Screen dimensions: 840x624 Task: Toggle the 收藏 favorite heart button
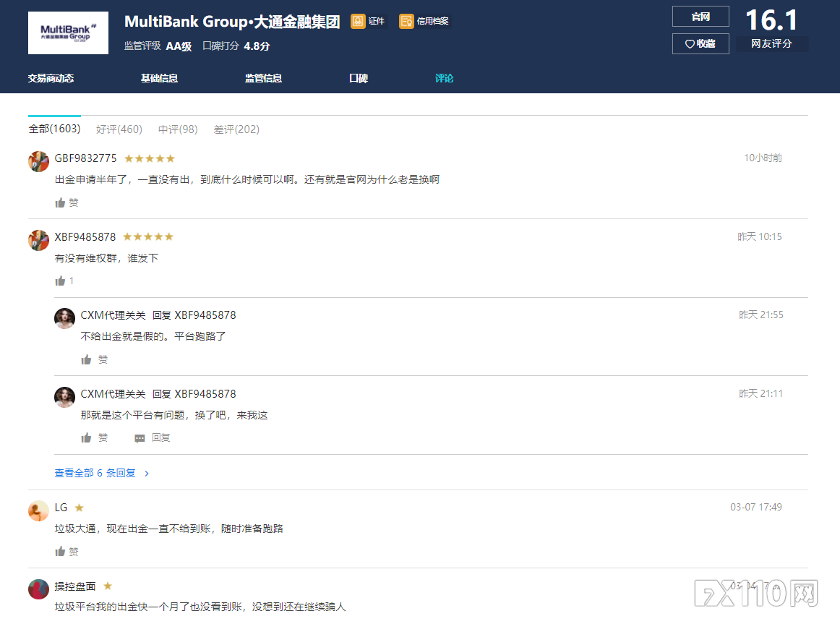pyautogui.click(x=700, y=43)
